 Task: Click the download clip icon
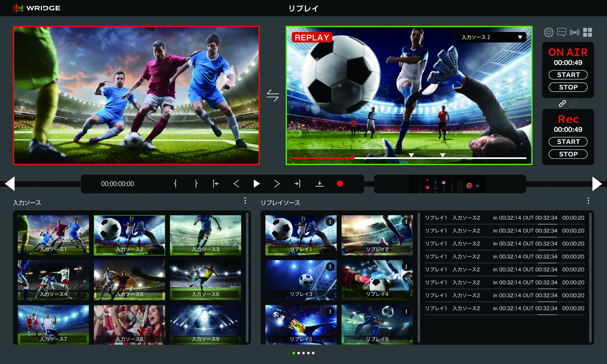tap(319, 184)
